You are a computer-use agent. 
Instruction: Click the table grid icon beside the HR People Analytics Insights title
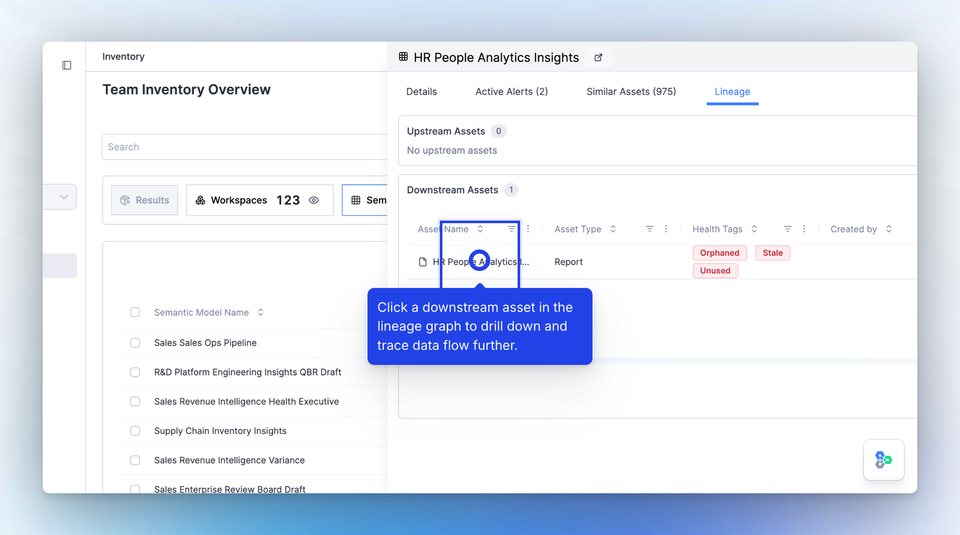click(x=403, y=57)
